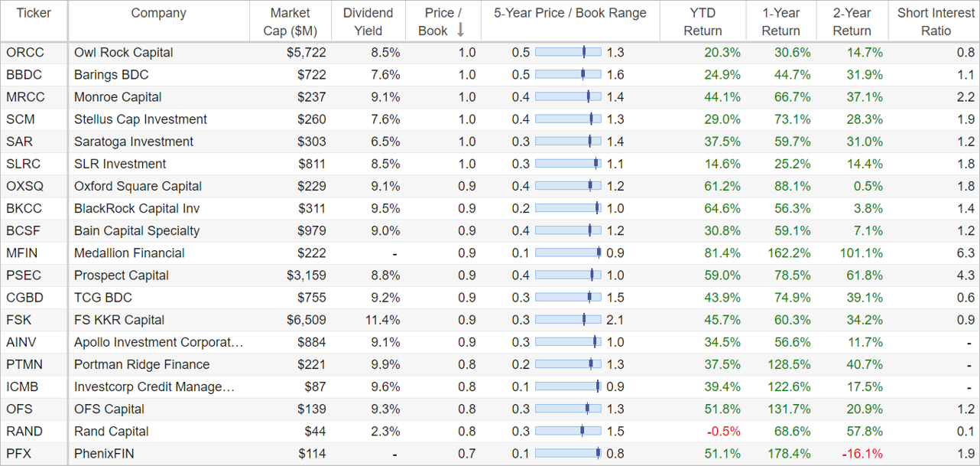
Task: Click the 1-Year Return column header
Action: tap(780, 22)
